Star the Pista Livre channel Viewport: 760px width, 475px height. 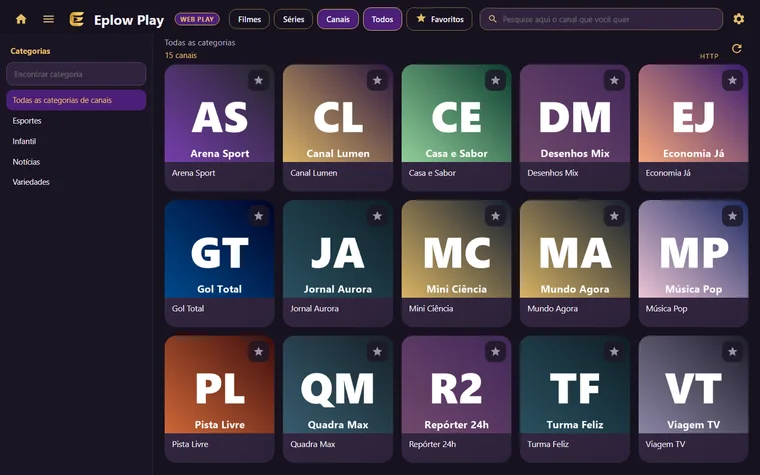click(x=259, y=352)
